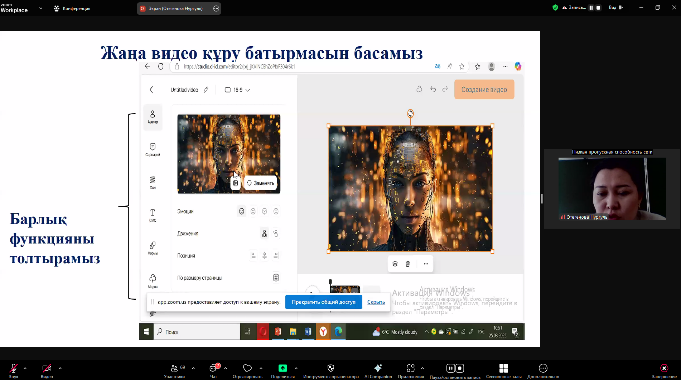681x380 pixels.
Task: Open AI Companion in Zoom toolbar
Action: pos(378,370)
